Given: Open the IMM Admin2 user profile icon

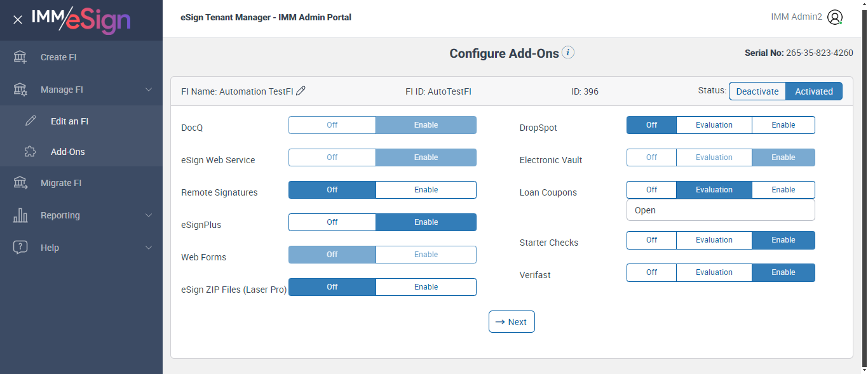Looking at the screenshot, I should pyautogui.click(x=835, y=17).
